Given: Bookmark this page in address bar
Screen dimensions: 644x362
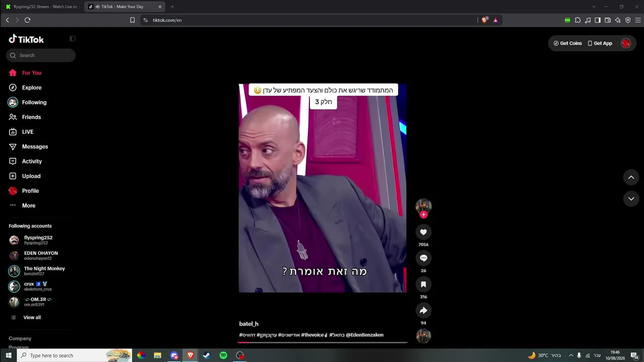Looking at the screenshot, I should 132,20.
